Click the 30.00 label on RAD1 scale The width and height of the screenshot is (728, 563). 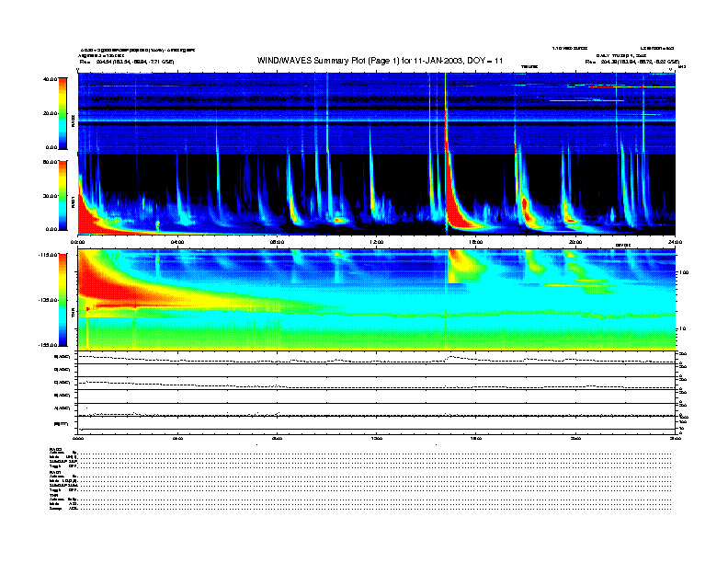(x=51, y=196)
